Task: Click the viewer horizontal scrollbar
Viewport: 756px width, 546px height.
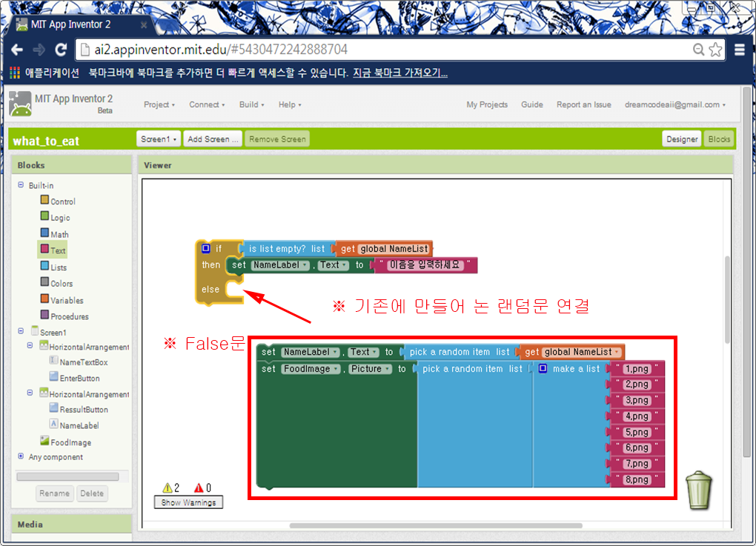Action: [436, 526]
